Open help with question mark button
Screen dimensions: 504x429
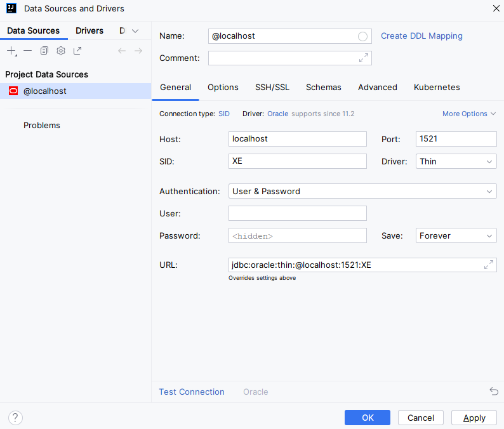(x=15, y=418)
